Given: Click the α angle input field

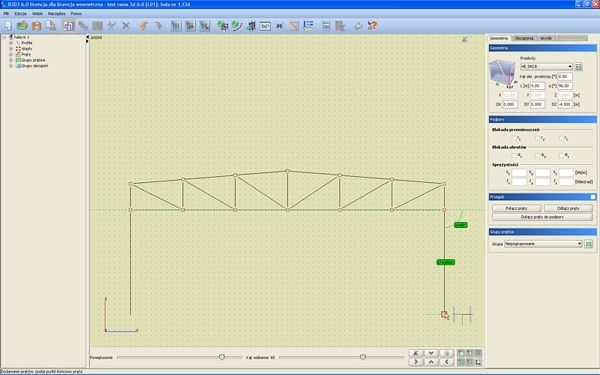Looking at the screenshot, I should click(565, 86).
